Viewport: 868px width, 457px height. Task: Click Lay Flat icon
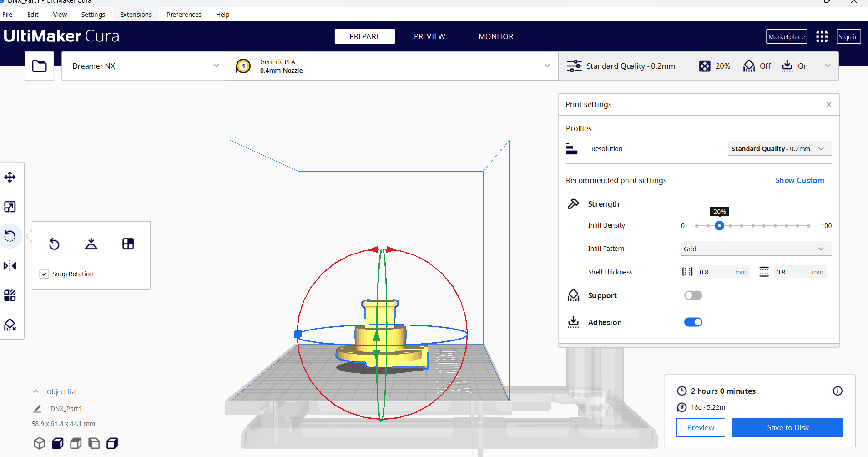click(91, 244)
